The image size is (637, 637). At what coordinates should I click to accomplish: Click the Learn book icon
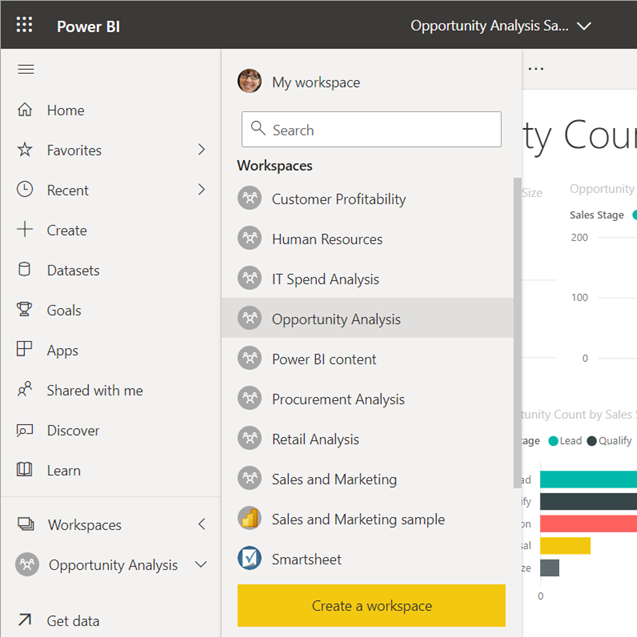24,469
